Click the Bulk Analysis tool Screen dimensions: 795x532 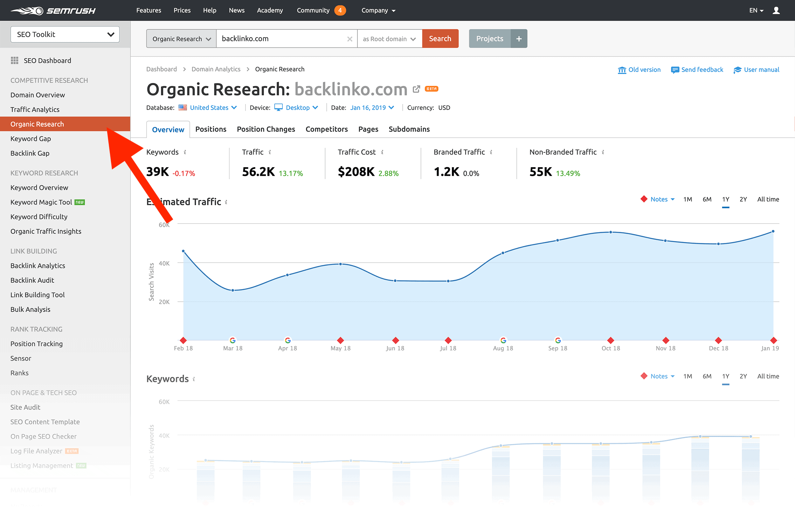(x=30, y=309)
